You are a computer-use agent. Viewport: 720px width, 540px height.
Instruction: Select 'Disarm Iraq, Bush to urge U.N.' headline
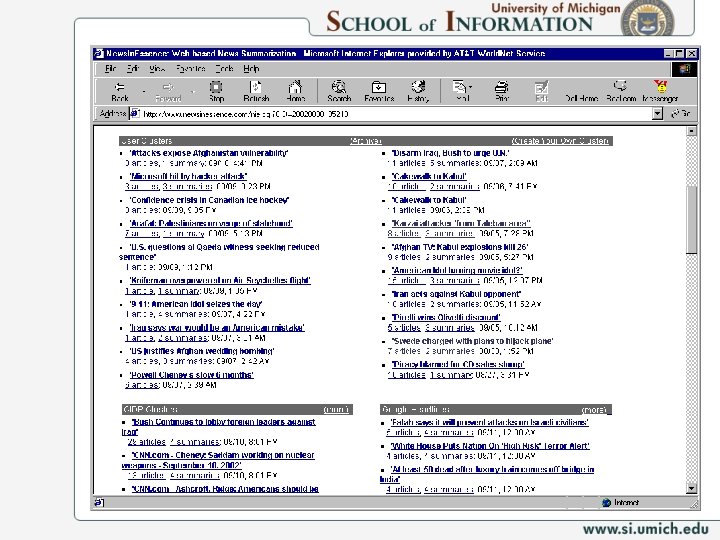pos(450,153)
